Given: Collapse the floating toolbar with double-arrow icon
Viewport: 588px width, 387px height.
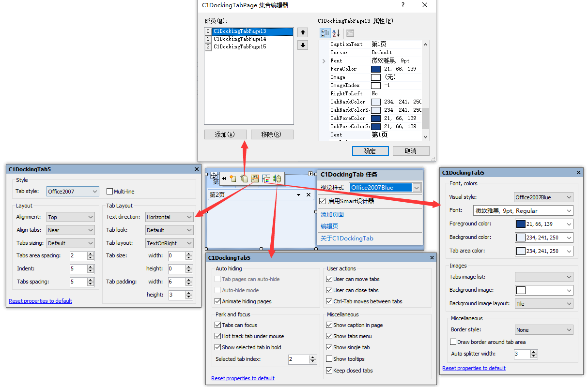Looking at the screenshot, I should point(224,179).
